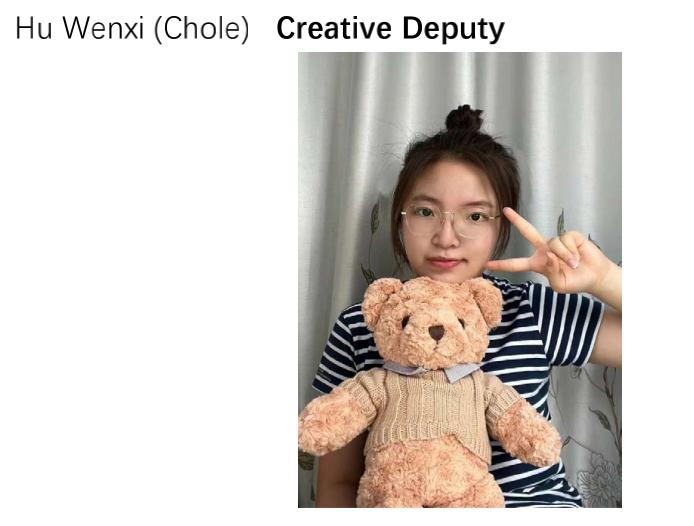694x526 pixels.
Task: Click the teddy bear's brown nose
Action: tap(436, 332)
